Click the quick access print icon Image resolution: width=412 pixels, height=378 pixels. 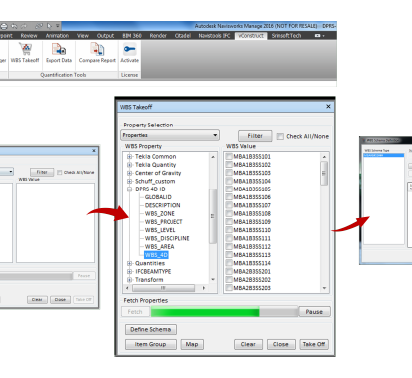[4, 26]
